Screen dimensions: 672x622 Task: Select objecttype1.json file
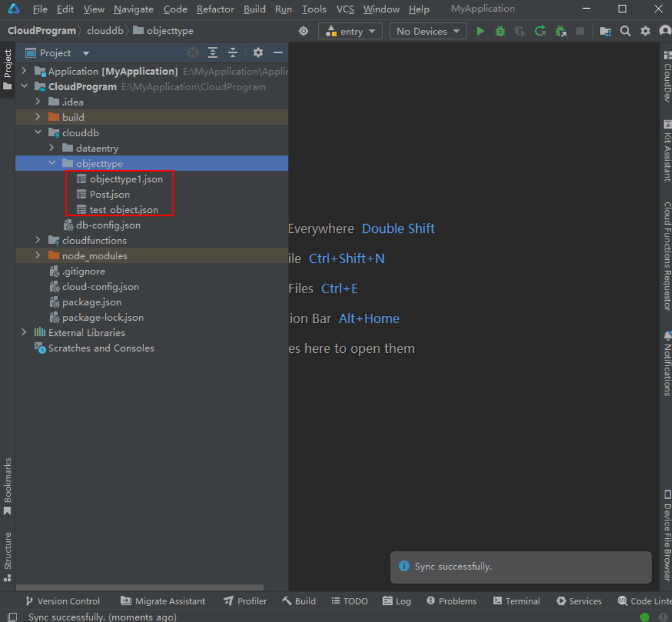coord(126,179)
